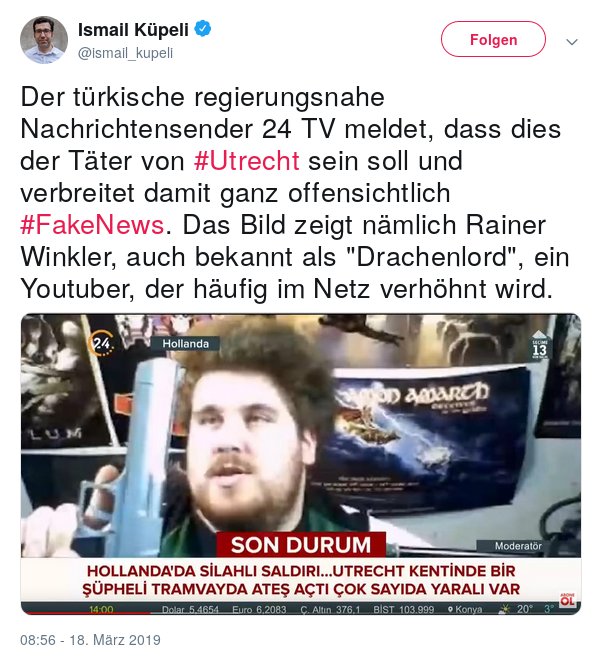Screen dimensions: 602x656
Task: Click the Moderatör label on image
Action: point(518,546)
